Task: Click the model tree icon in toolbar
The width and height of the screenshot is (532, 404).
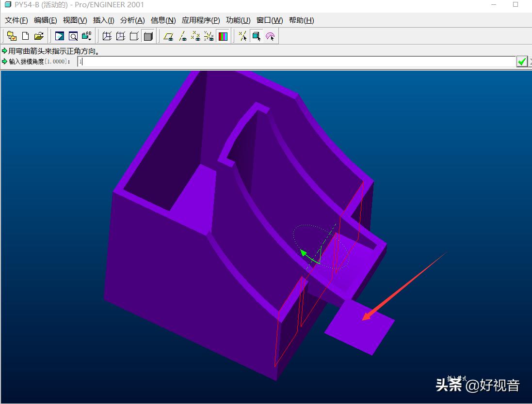Action: [12, 36]
